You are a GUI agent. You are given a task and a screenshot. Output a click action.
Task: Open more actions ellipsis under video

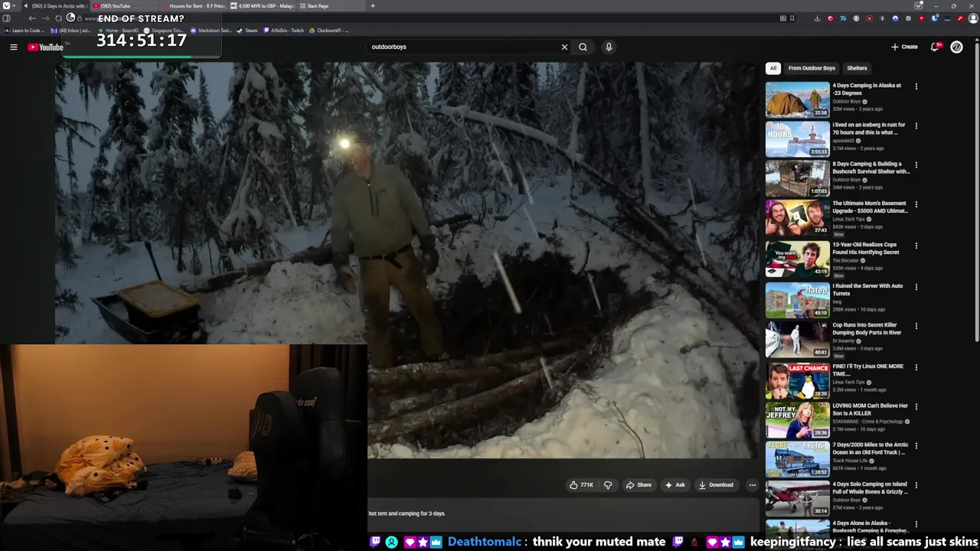click(x=752, y=484)
